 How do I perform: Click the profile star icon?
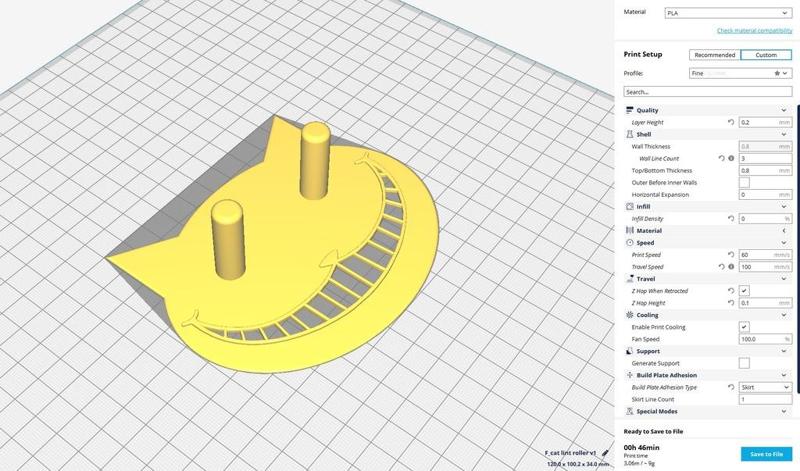(x=777, y=73)
